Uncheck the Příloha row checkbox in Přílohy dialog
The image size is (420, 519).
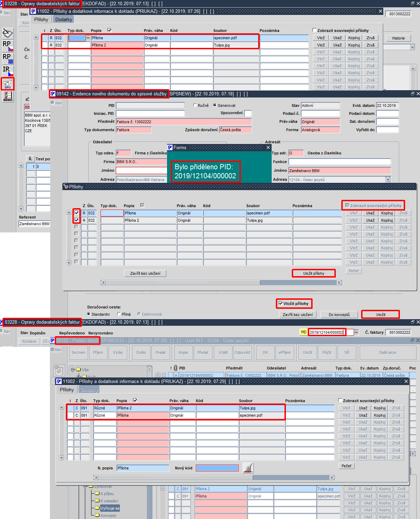77,213
